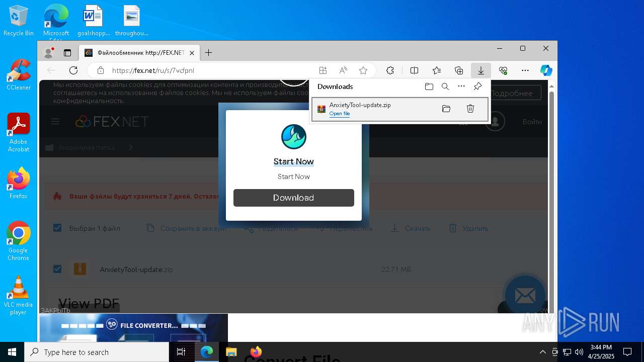The height and width of the screenshot is (362, 644).
Task: Click the Скачать download action
Action: [x=411, y=228]
